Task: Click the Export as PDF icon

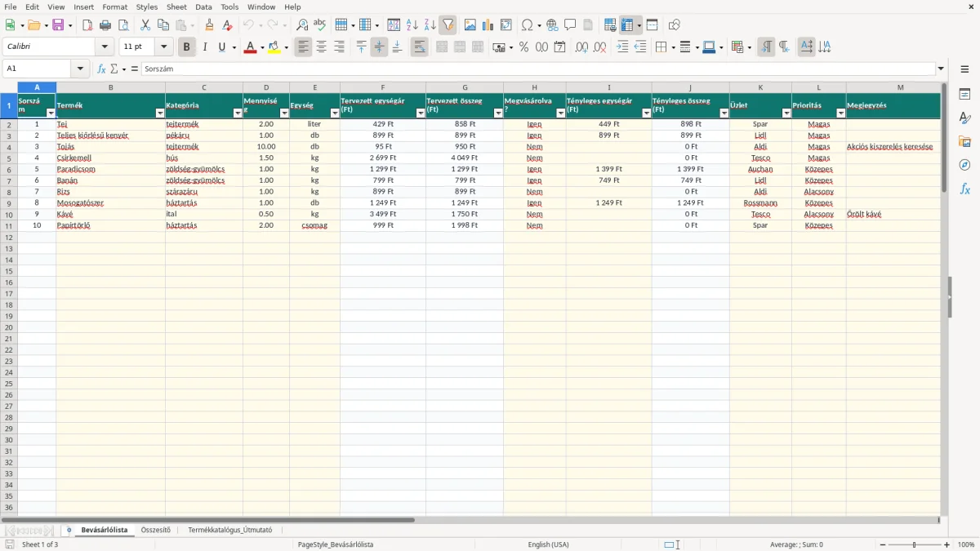Action: 87,25
